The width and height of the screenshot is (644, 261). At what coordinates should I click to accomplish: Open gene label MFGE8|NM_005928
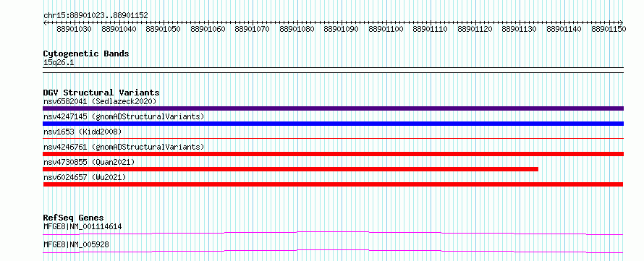pos(76,244)
